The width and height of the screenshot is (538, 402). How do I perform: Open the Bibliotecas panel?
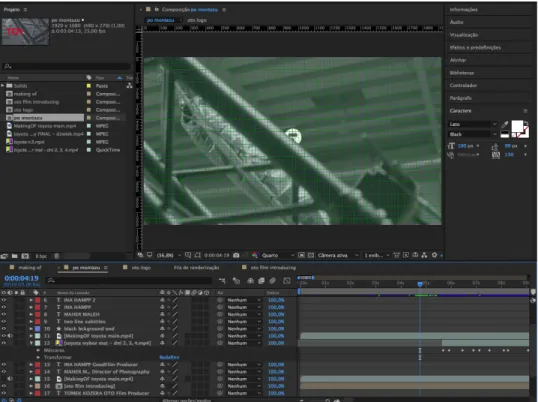(x=462, y=73)
